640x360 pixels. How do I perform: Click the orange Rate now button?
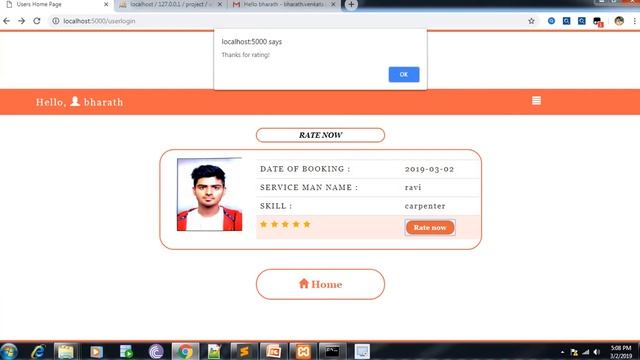coord(430,227)
